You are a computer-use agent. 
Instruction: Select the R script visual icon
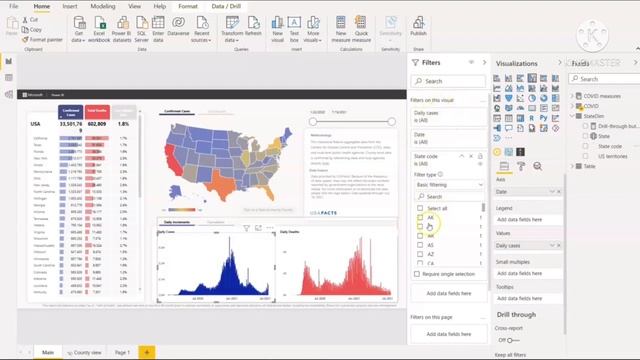click(531, 118)
